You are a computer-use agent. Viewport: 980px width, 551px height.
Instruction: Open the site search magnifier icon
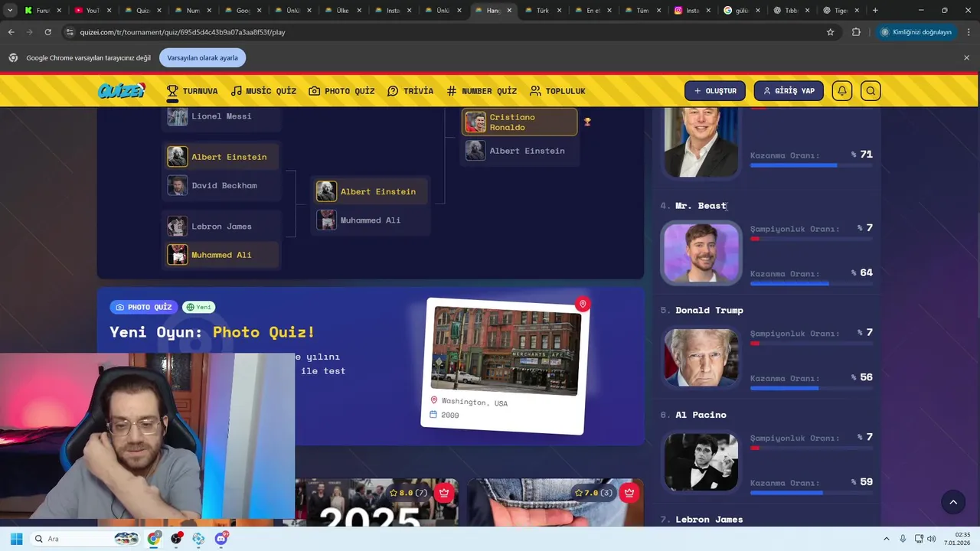pyautogui.click(x=871, y=91)
